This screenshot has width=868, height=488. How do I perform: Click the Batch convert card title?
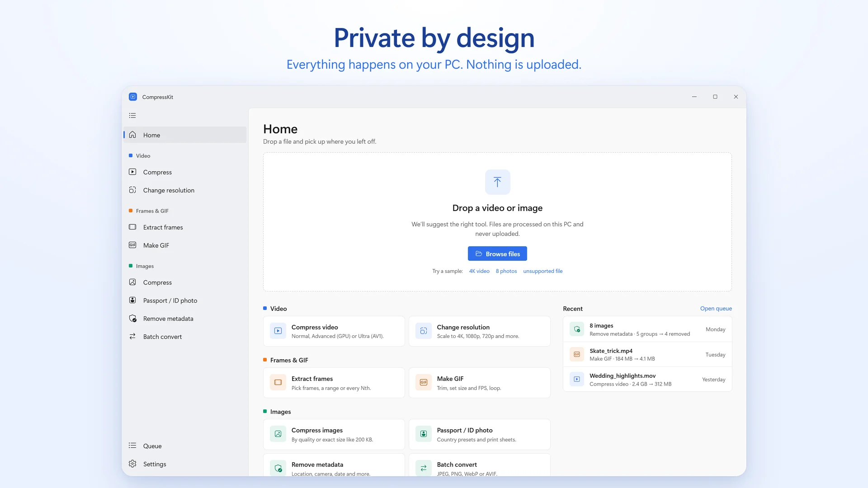pyautogui.click(x=457, y=465)
